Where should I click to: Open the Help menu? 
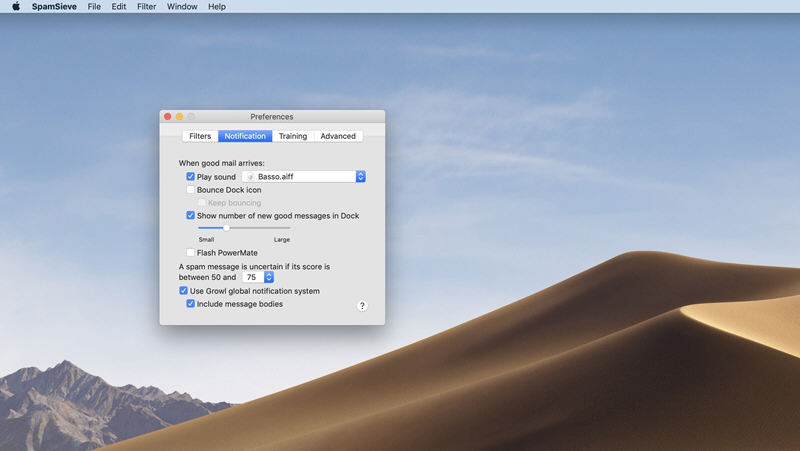pos(217,7)
